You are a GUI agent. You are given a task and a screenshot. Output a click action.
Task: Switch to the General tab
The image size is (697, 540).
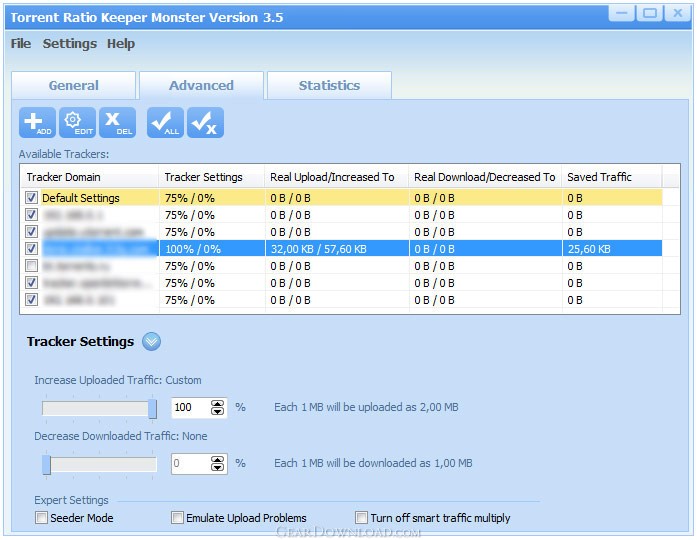coord(74,86)
